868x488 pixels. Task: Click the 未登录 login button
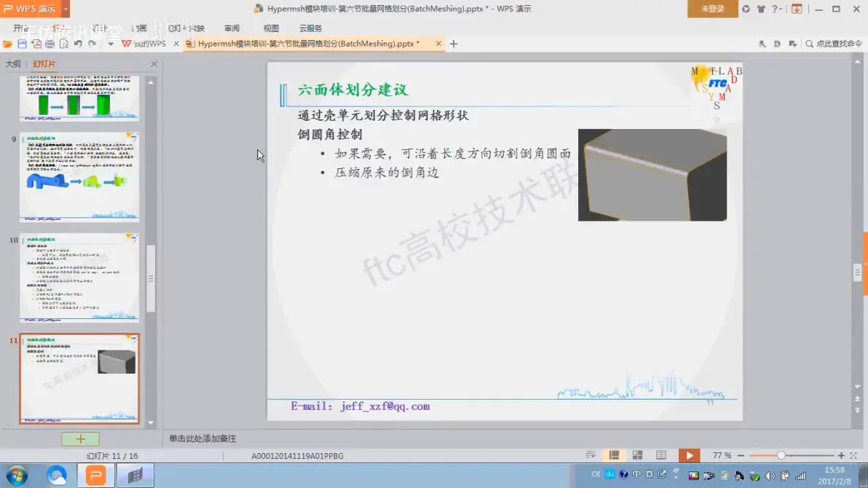(x=712, y=9)
